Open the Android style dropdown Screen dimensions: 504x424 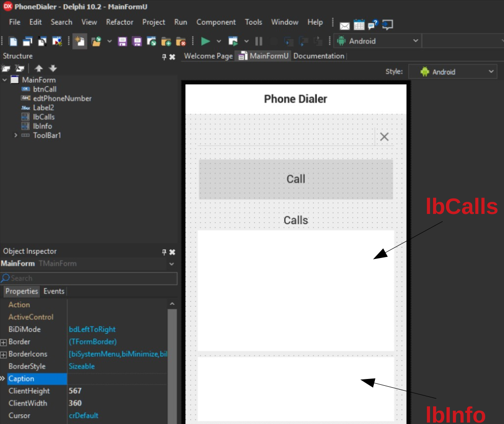coord(453,72)
